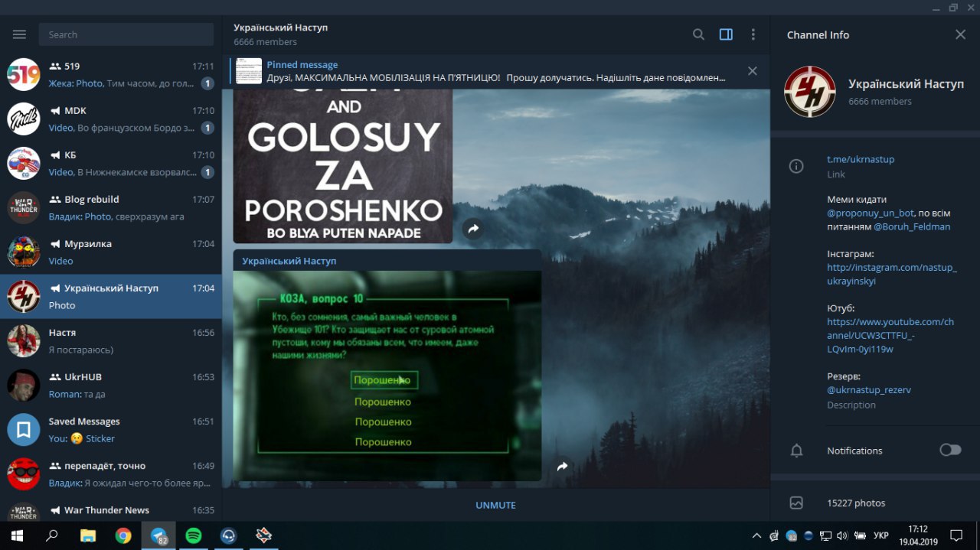Click the Український Наступ post author name
Viewport: 980px width, 550px height.
click(289, 261)
